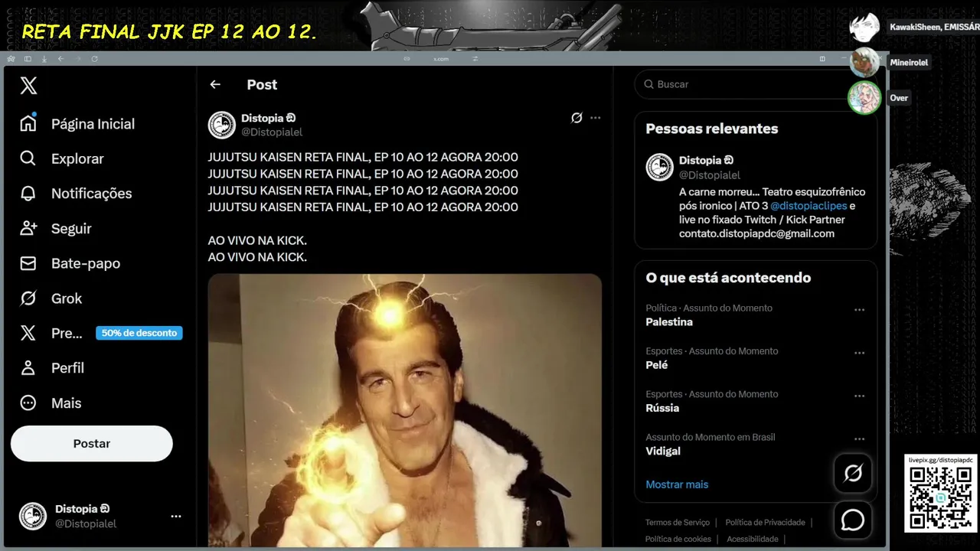Open Notificações
The height and width of the screenshot is (551, 980).
[76, 194]
